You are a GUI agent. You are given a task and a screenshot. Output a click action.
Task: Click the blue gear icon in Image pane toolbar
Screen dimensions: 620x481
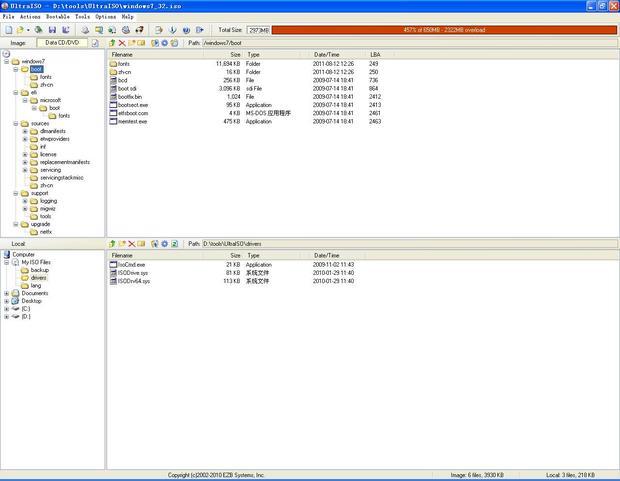[x=164, y=43]
